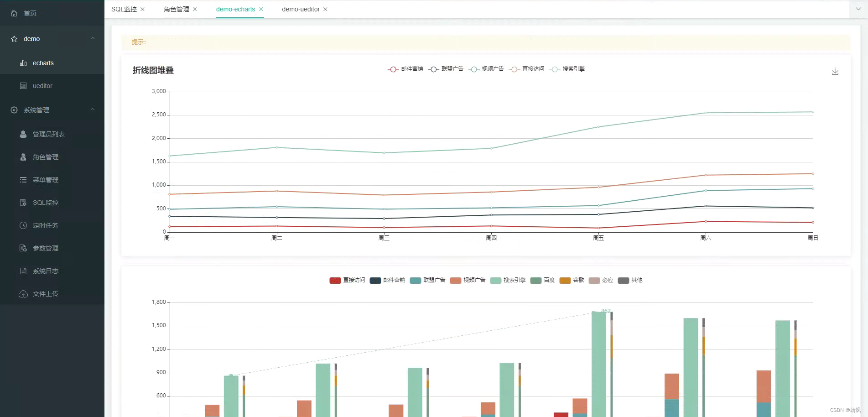Toggle 联盟广告 series in line chart legend
Viewport: 868px width, 417px height.
446,69
